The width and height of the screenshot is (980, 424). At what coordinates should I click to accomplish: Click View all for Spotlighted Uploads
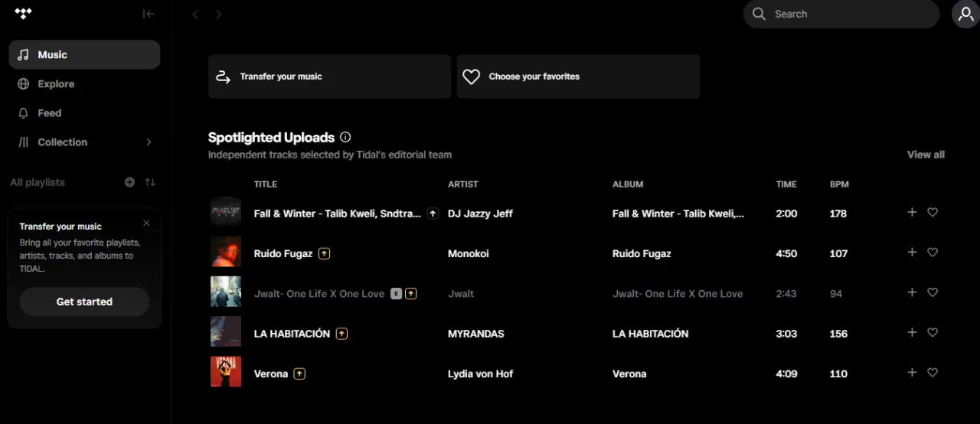(x=926, y=154)
